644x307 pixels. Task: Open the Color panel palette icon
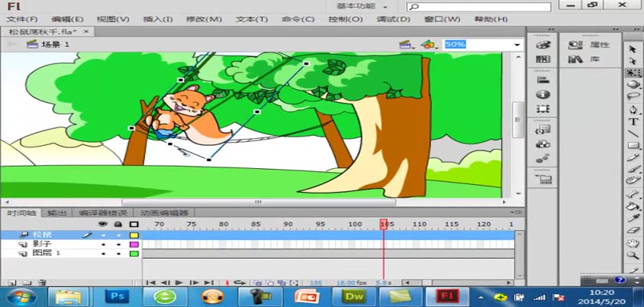point(543,45)
